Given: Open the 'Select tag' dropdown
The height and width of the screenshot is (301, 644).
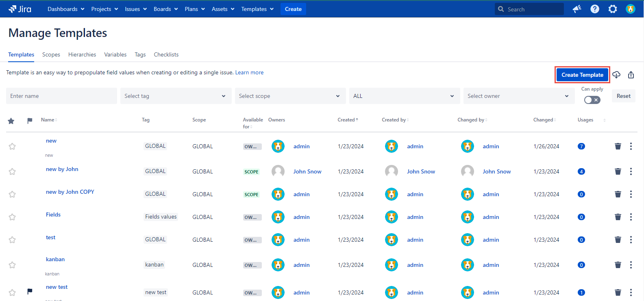Looking at the screenshot, I should [x=175, y=96].
